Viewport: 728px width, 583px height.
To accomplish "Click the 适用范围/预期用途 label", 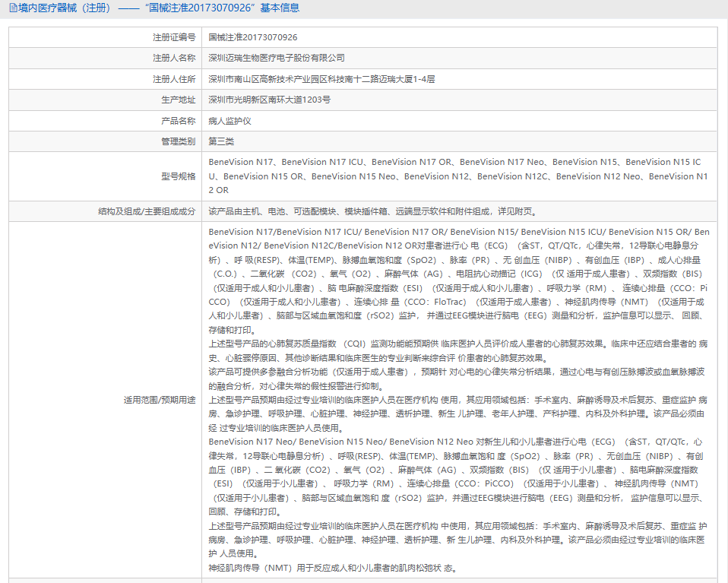I will tap(160, 400).
